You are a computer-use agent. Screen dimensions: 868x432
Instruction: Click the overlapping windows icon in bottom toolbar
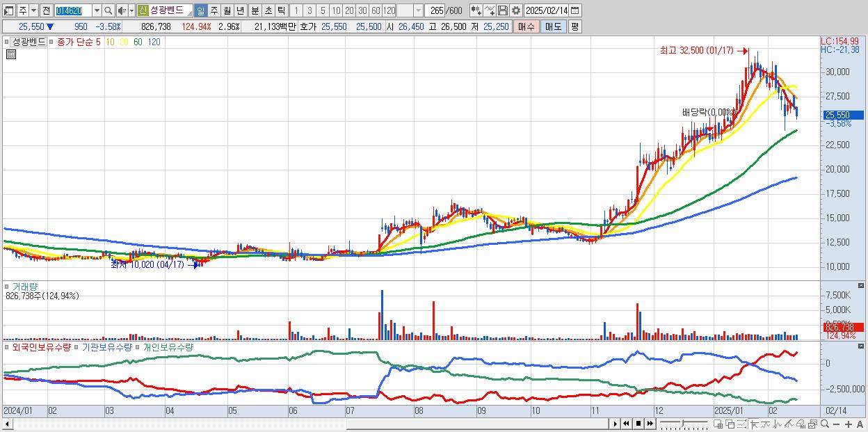pyautogui.click(x=730, y=424)
